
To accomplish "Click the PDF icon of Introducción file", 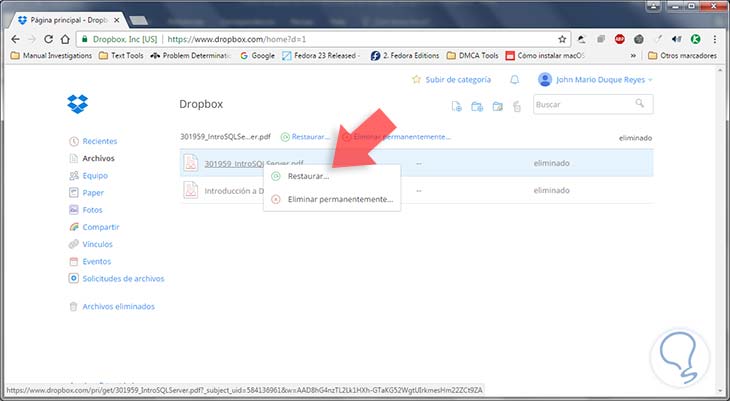I will (191, 190).
